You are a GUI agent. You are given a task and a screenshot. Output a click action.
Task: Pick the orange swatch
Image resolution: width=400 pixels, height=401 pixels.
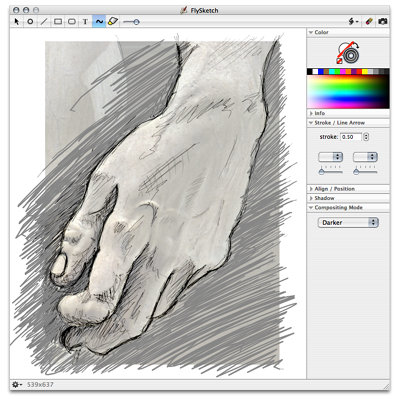click(x=348, y=71)
